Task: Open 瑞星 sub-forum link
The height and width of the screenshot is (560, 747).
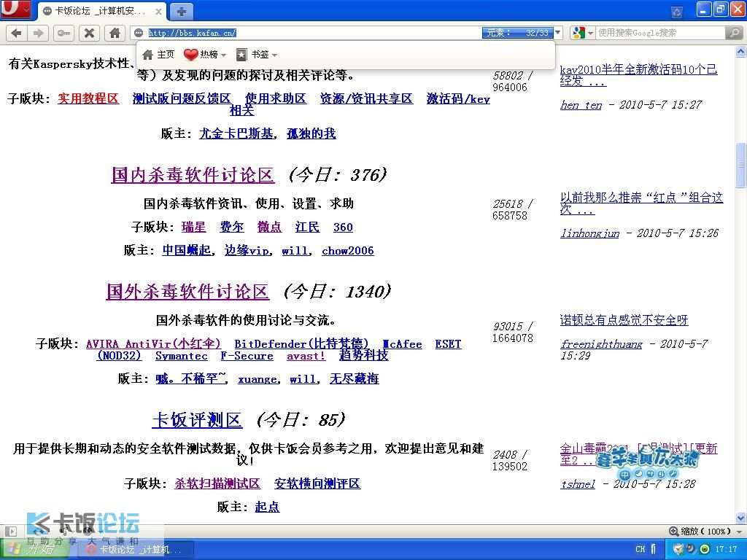Action: coord(194,227)
